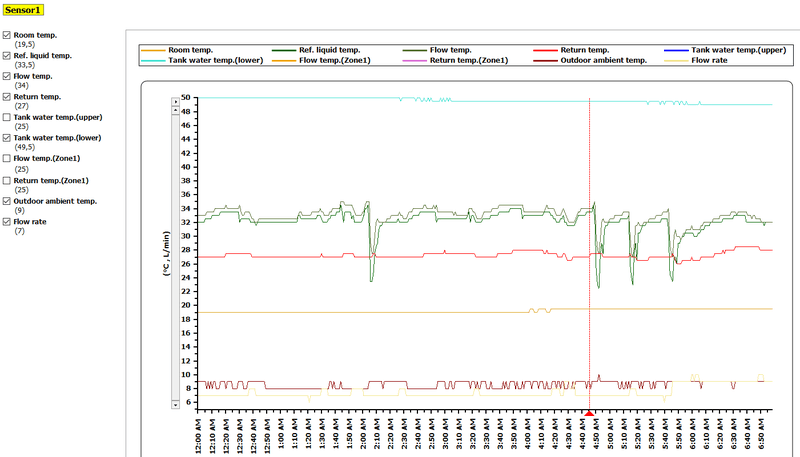Image resolution: width=800 pixels, height=457 pixels.
Task: Click second up arrow on y-axis scrollbar
Action: pos(176,110)
